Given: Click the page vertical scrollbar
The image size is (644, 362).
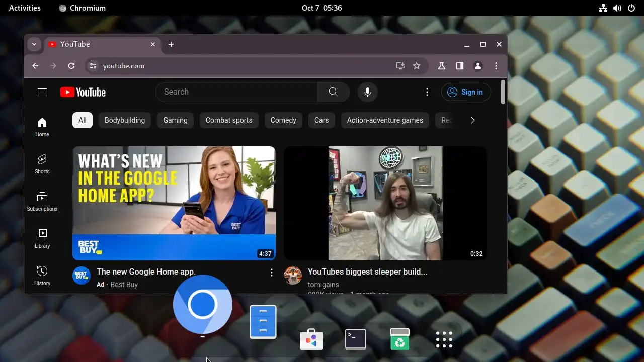Looking at the screenshot, I should click(x=503, y=93).
